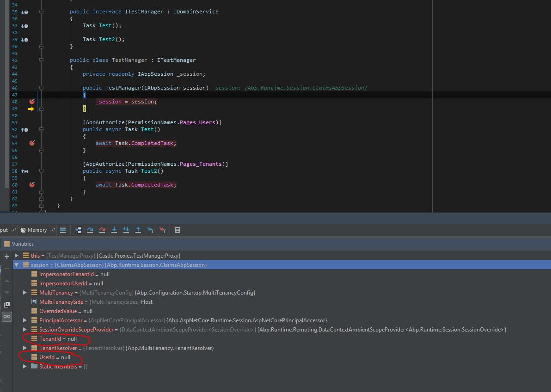Click the Smart Step Into icon
This screenshot has height=392, width=551.
[x=126, y=229]
